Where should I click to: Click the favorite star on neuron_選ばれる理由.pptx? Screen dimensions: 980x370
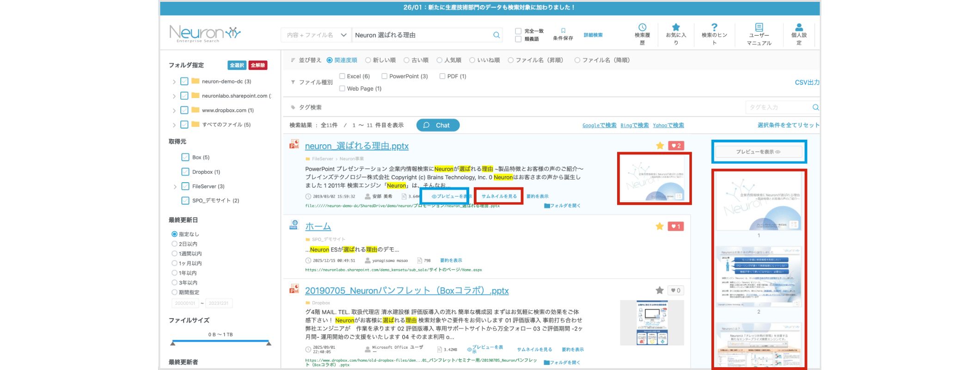(660, 146)
